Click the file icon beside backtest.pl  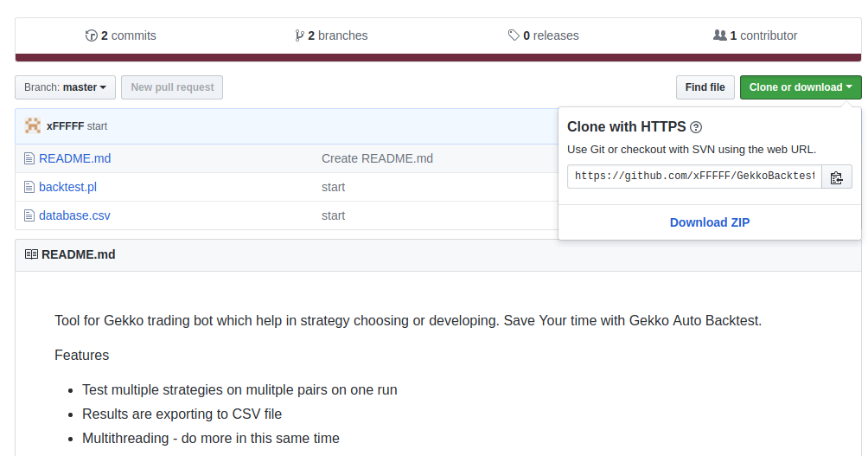[29, 187]
